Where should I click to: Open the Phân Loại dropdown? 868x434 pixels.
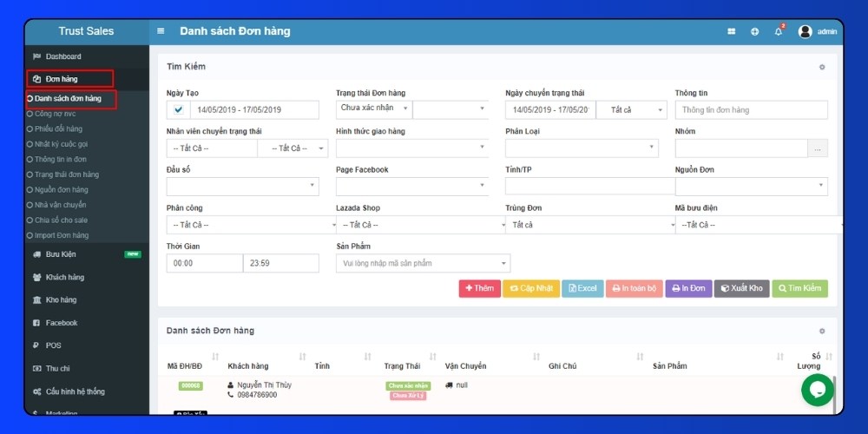tap(582, 148)
